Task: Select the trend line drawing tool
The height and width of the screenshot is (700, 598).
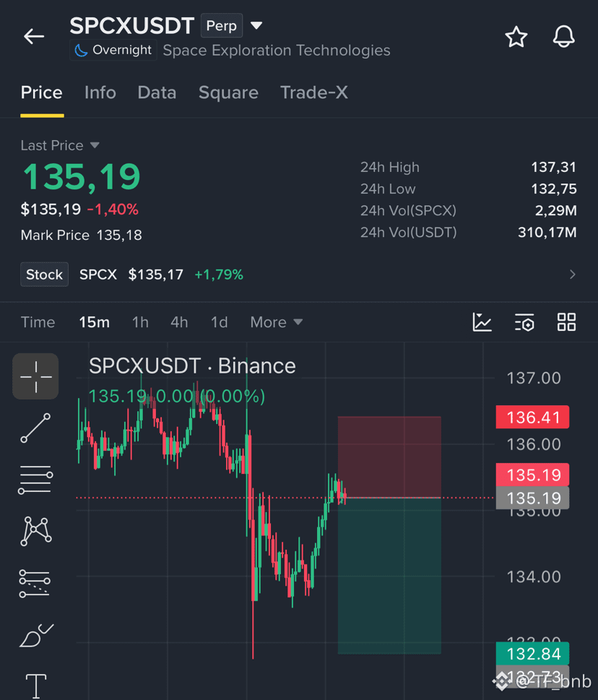Action: 35,428
